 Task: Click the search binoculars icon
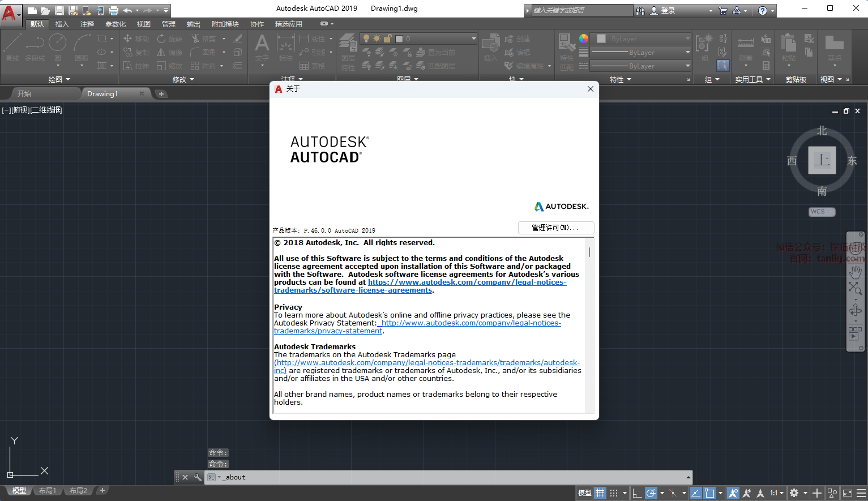(640, 11)
